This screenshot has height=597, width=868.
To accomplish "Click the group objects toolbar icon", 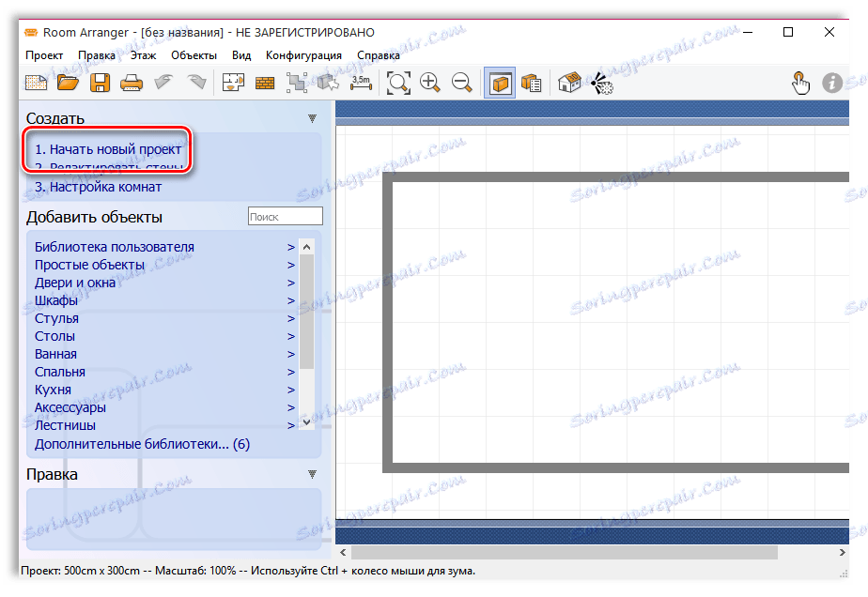I will [297, 83].
